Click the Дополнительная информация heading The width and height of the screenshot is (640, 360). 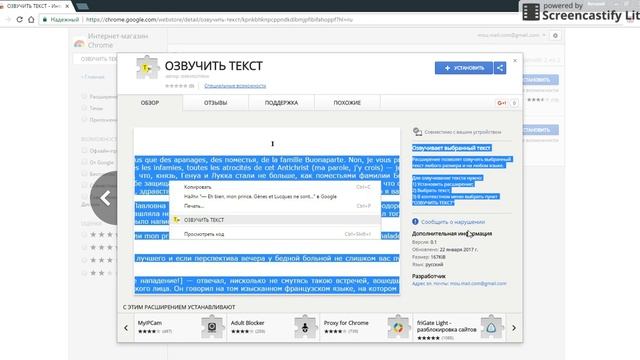click(452, 233)
